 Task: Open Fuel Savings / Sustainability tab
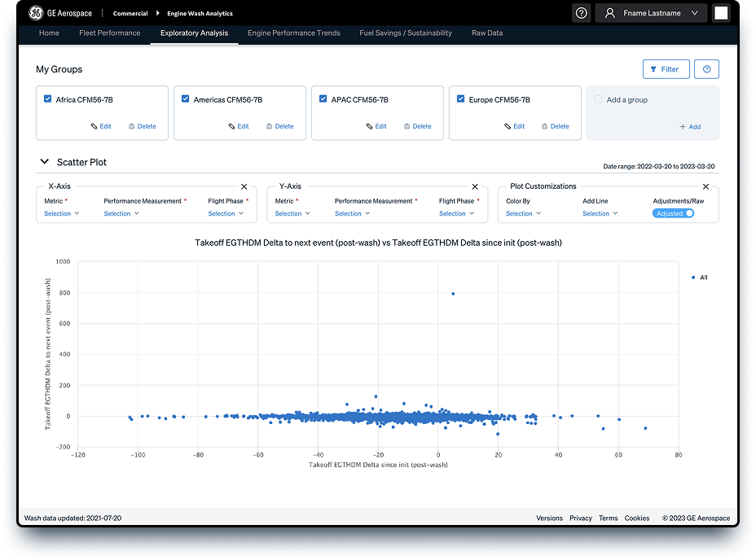click(406, 33)
